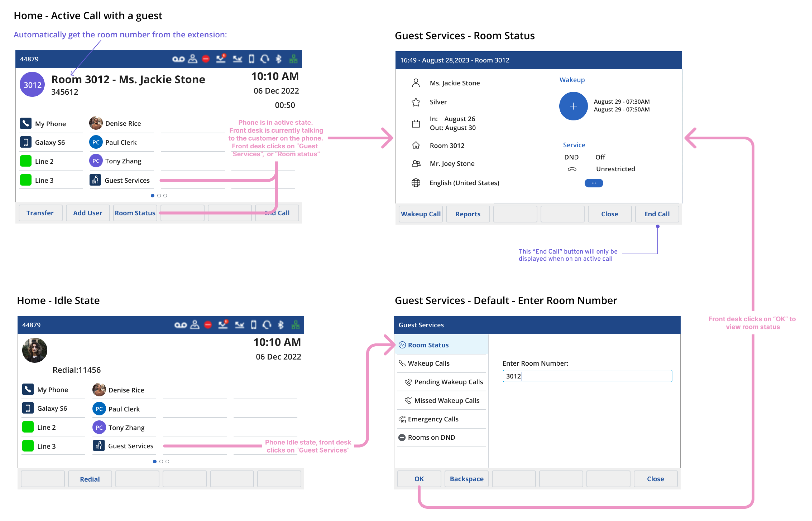Click the purple 3012 room avatar circle
Image resolution: width=812 pixels, height=521 pixels.
[32, 85]
